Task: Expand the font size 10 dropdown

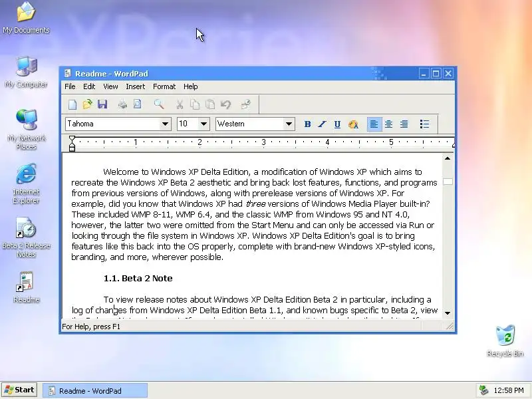Action: pyautogui.click(x=203, y=124)
